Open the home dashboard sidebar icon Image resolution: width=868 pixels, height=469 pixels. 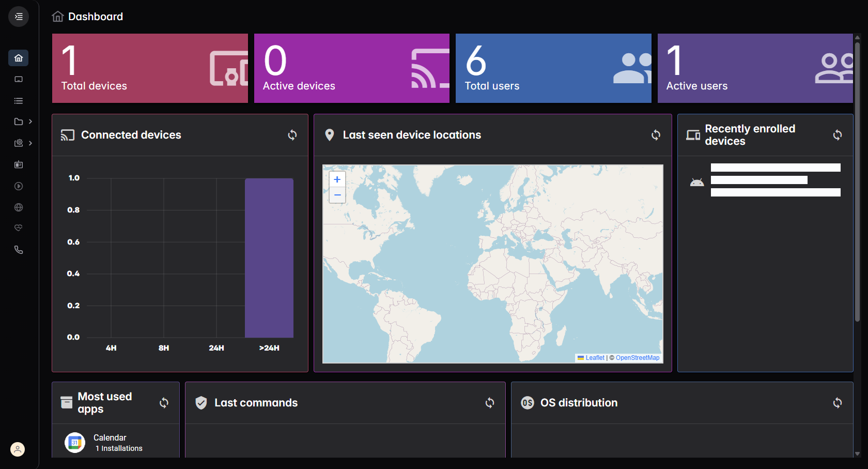(x=19, y=58)
